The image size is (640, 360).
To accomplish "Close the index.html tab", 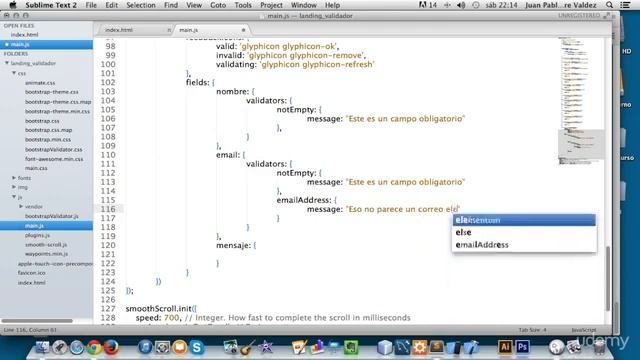I will pyautogui.click(x=169, y=30).
